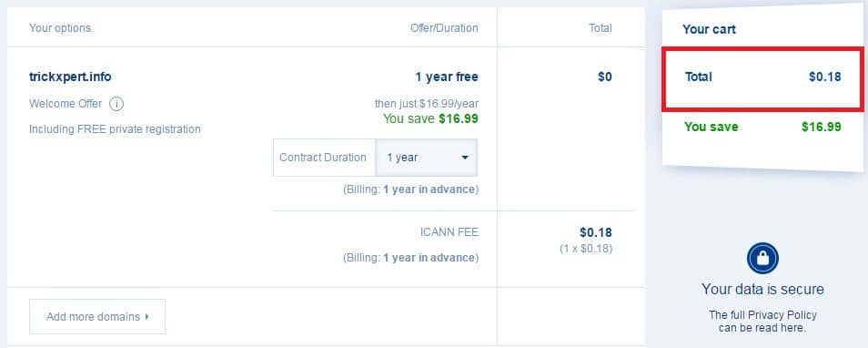The height and width of the screenshot is (348, 868).
Task: Select the trickxpert.info domain name
Action: (70, 77)
